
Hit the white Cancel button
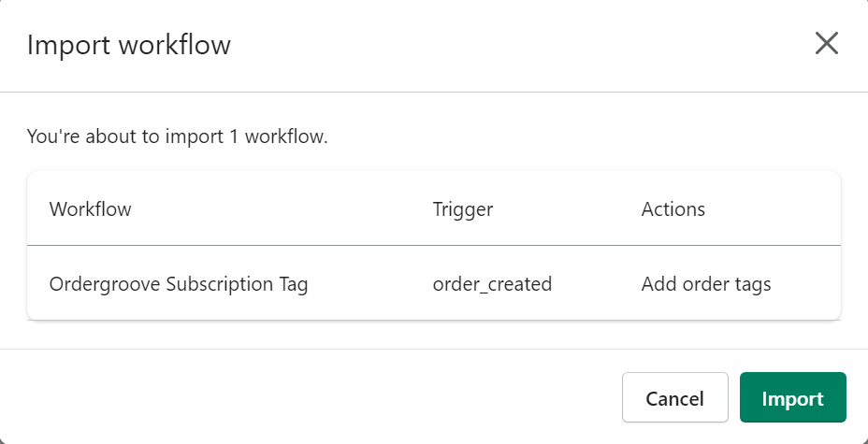pyautogui.click(x=674, y=397)
